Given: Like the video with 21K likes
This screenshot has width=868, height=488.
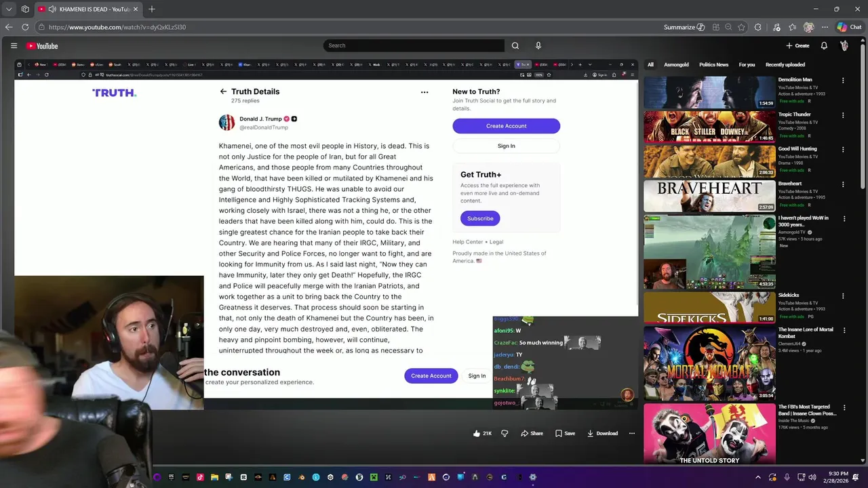Looking at the screenshot, I should 482,433.
